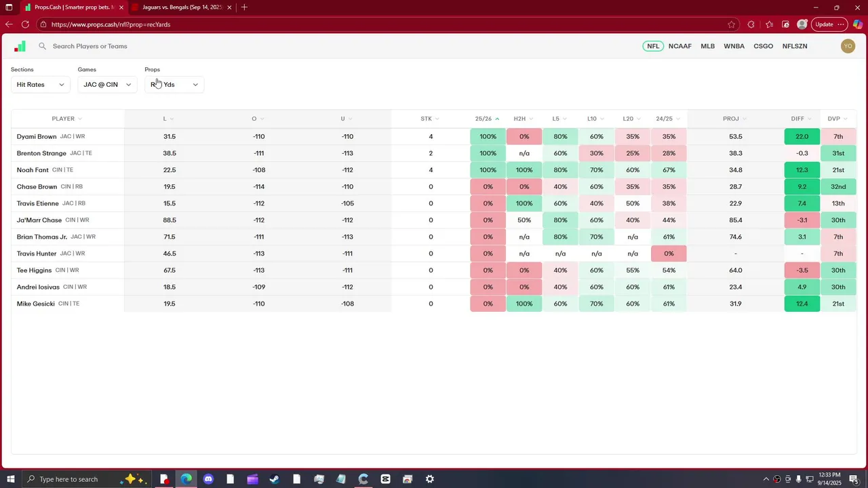Sort by the L10 column
The height and width of the screenshot is (488, 868).
596,119
